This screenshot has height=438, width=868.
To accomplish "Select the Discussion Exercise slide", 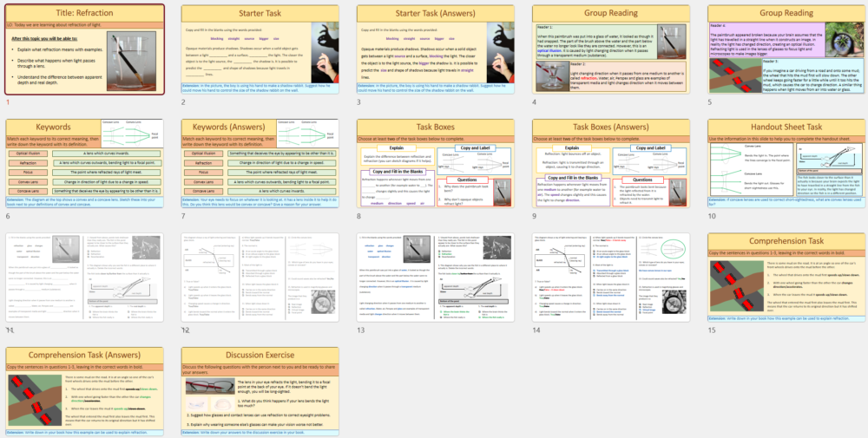I will (260, 391).
